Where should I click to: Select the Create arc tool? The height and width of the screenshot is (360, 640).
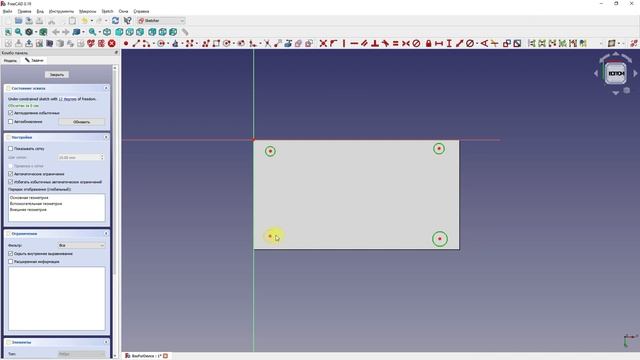point(146,43)
